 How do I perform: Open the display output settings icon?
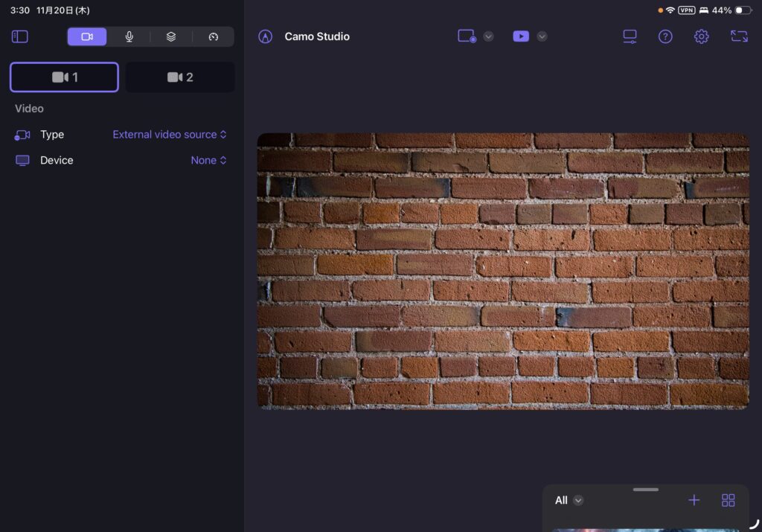click(630, 36)
